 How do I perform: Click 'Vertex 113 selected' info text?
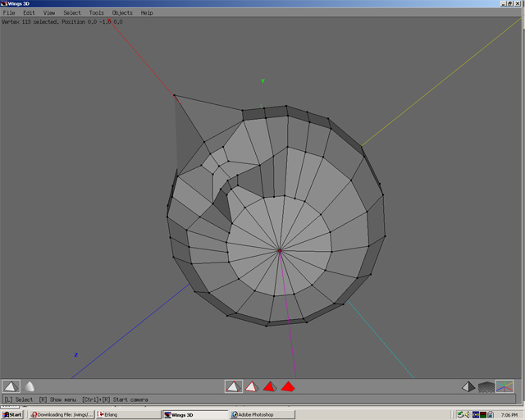tap(30, 22)
